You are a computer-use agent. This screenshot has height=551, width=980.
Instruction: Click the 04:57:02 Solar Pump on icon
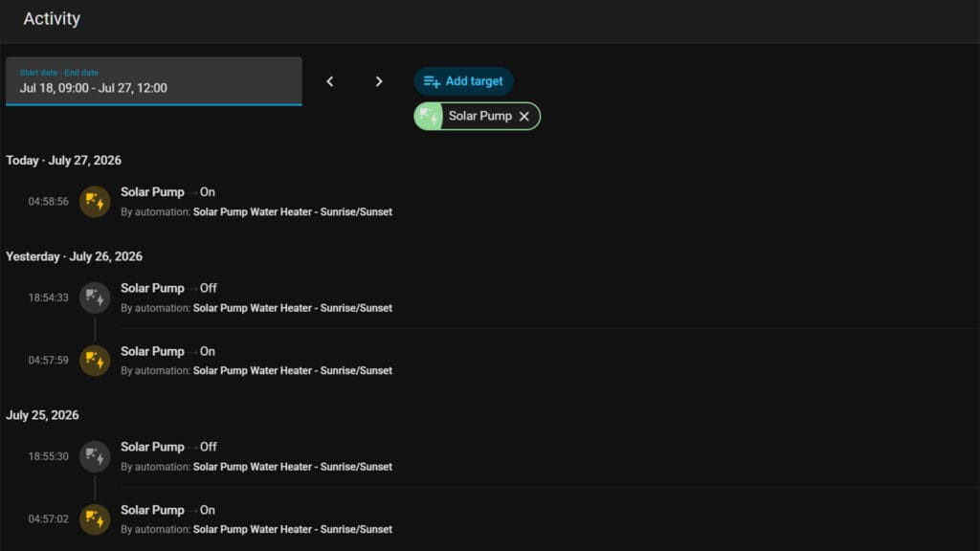(x=95, y=519)
